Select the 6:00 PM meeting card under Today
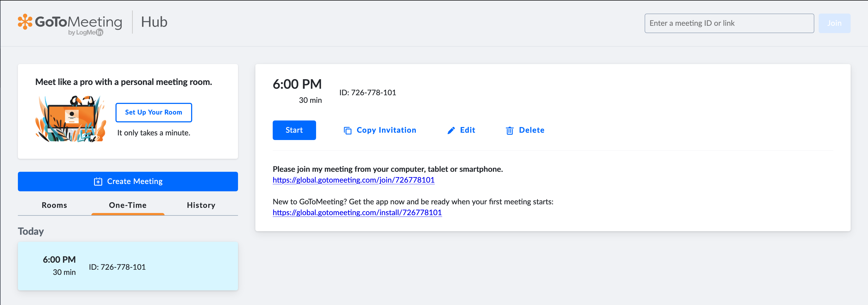The height and width of the screenshot is (305, 868). [x=128, y=266]
